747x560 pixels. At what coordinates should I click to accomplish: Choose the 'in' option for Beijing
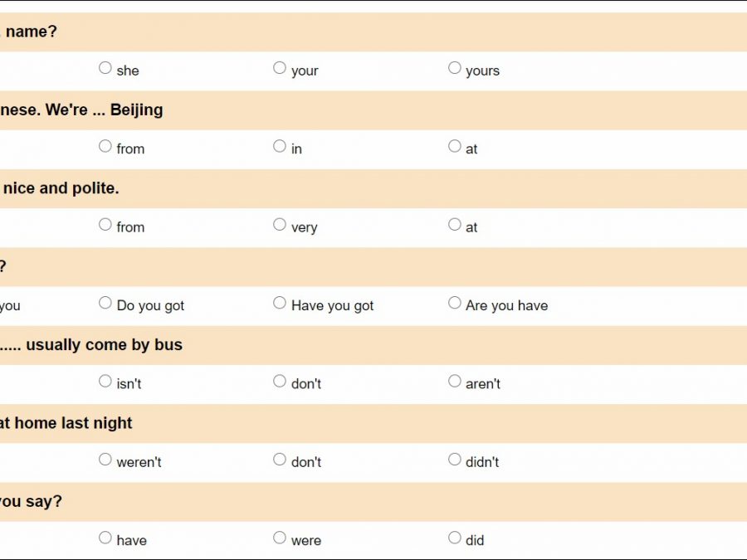(x=280, y=146)
